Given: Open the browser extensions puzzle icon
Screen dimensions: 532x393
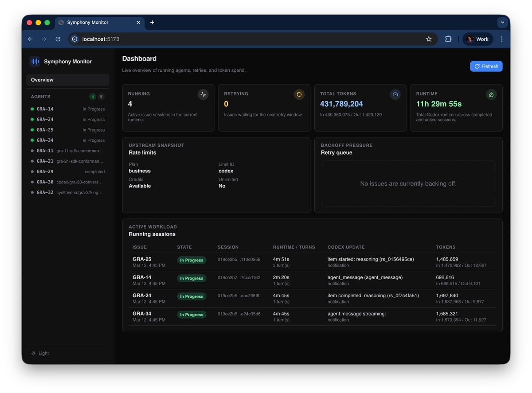Looking at the screenshot, I should point(448,39).
